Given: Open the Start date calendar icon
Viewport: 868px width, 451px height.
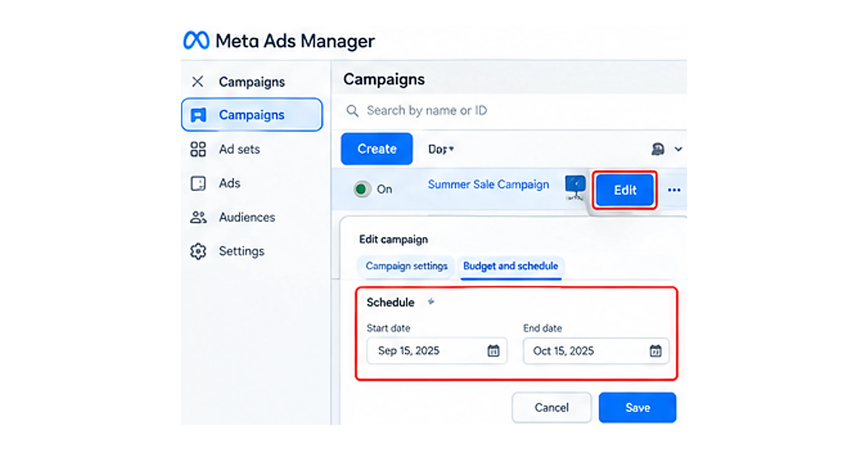Looking at the screenshot, I should [493, 351].
